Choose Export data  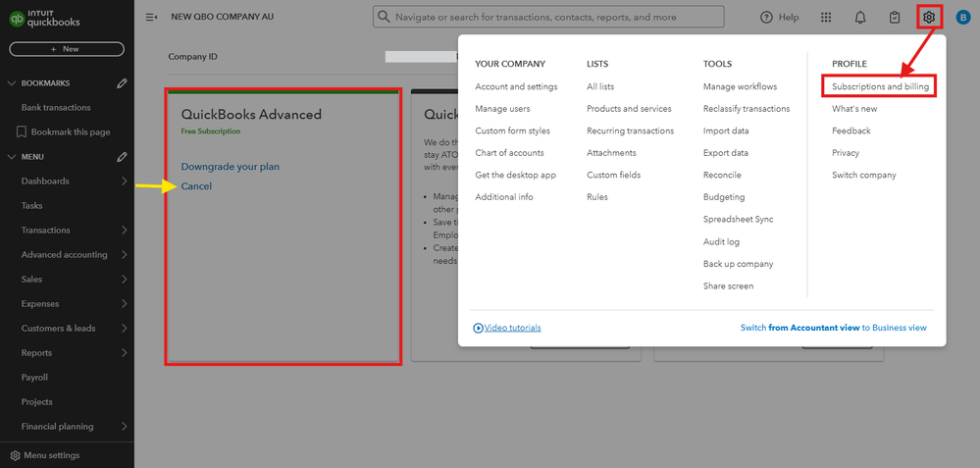[726, 152]
